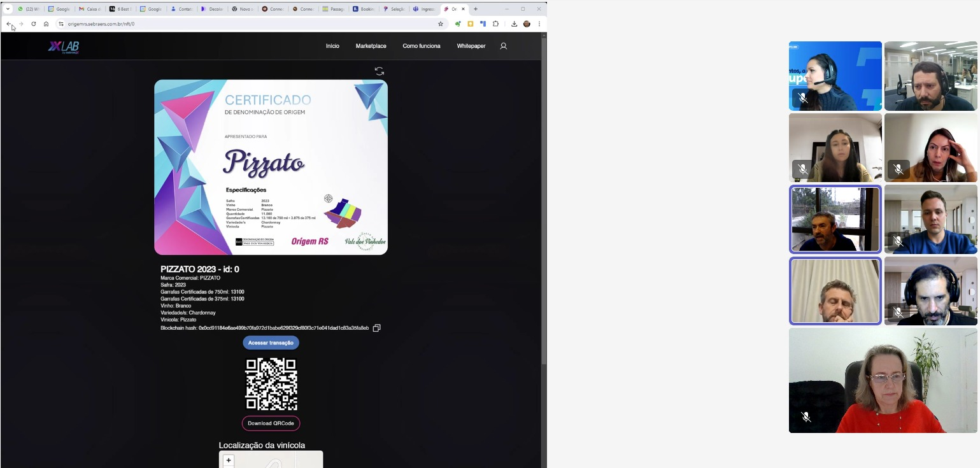Open the browser home page
Viewport: 980px width, 468px height.
click(46, 24)
